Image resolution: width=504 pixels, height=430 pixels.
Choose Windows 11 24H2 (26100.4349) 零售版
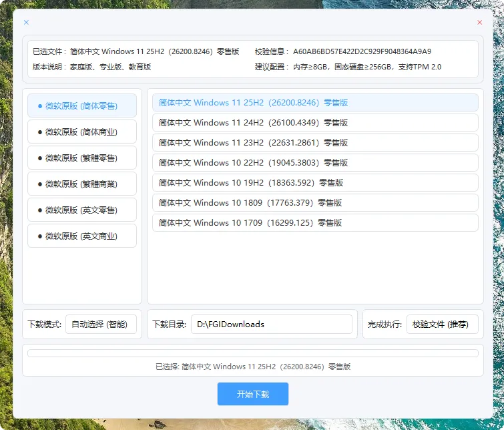click(315, 123)
